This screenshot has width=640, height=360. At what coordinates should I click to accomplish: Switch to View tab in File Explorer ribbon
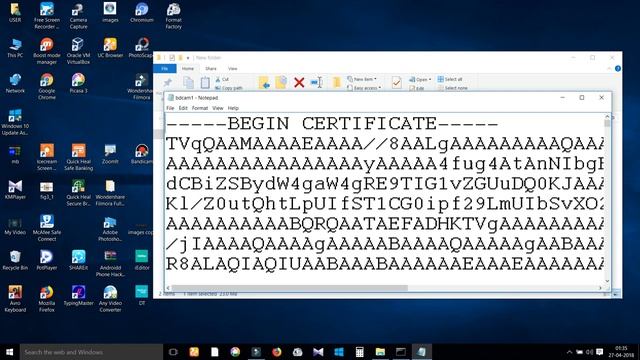click(233, 69)
